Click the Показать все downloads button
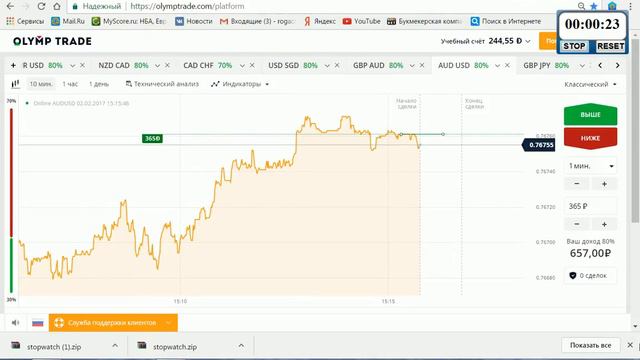 click(591, 345)
